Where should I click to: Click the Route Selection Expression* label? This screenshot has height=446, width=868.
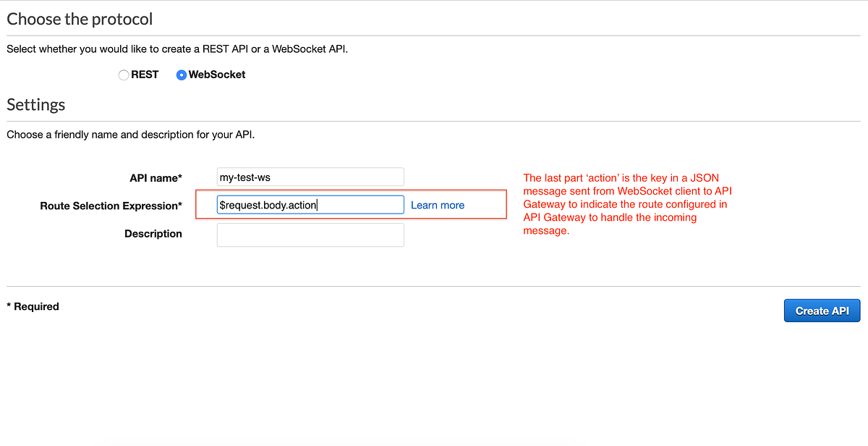111,206
